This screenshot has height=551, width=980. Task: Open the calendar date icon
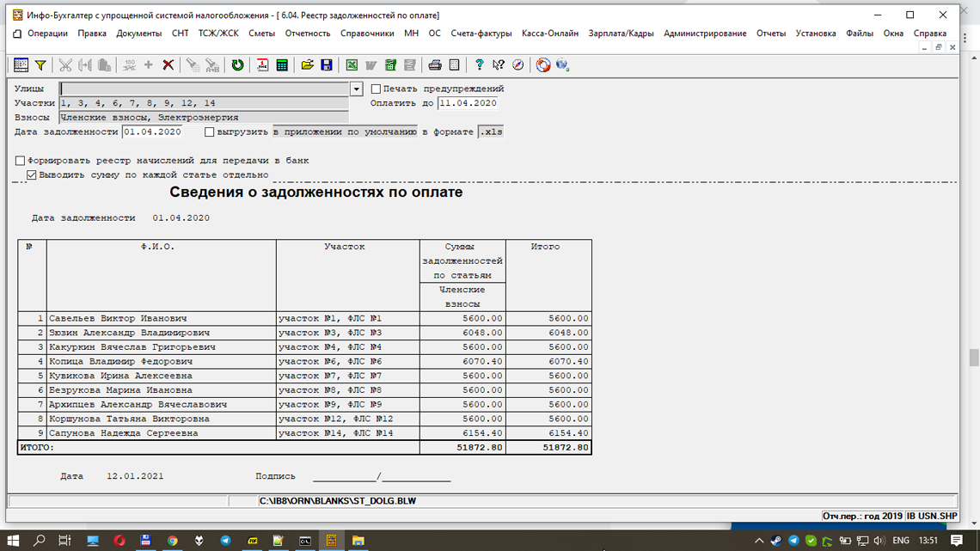pos(262,65)
